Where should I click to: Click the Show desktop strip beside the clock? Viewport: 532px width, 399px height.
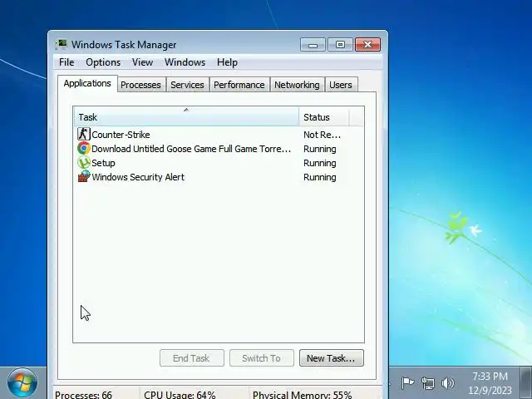tap(526, 383)
